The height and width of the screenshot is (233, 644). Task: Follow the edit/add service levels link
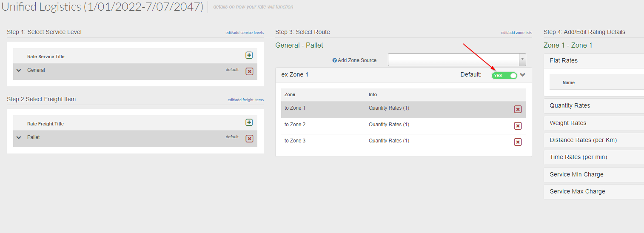pos(245,33)
